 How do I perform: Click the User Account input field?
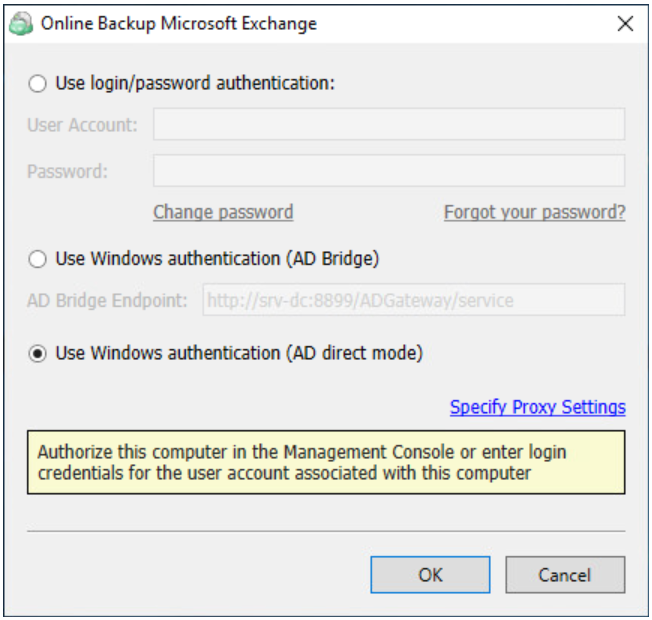[x=389, y=124]
